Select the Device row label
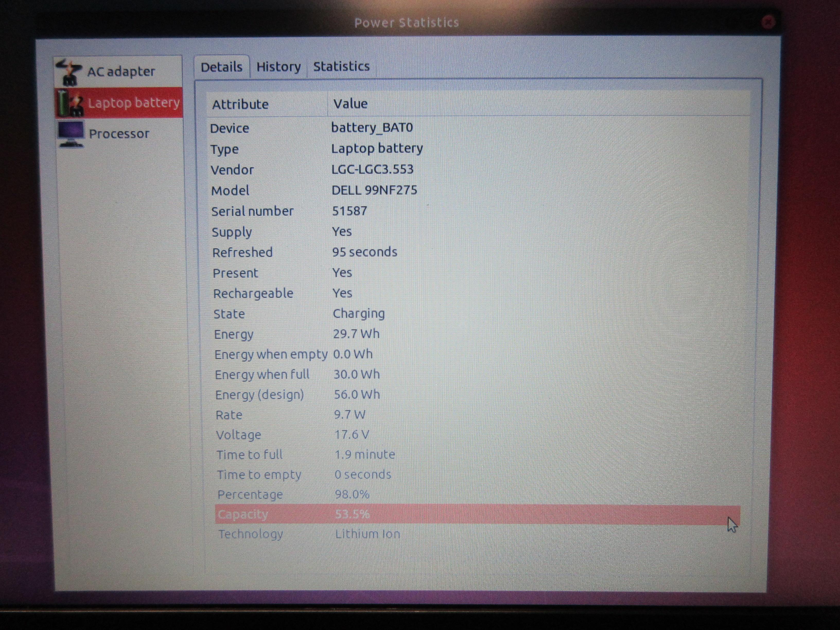 229,128
